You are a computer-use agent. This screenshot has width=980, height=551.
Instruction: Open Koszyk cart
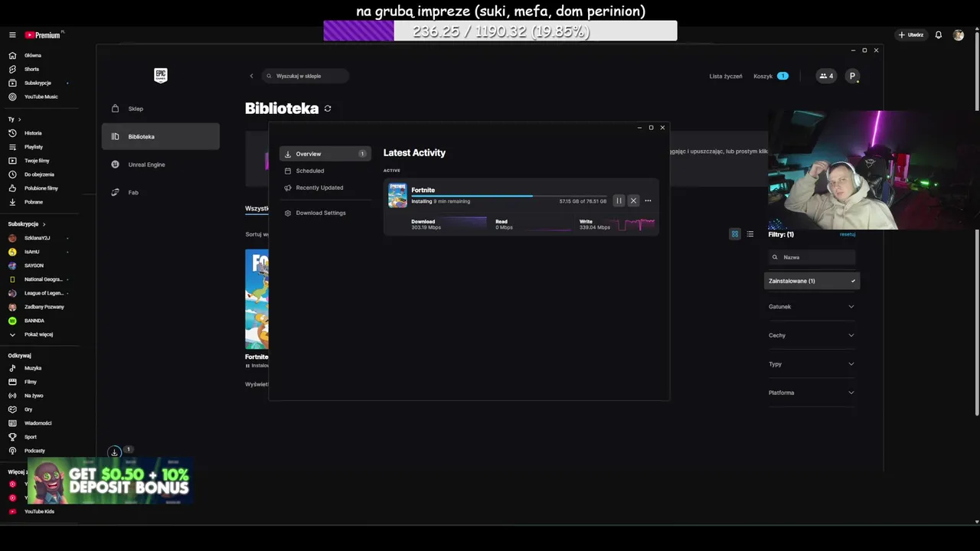[771, 76]
